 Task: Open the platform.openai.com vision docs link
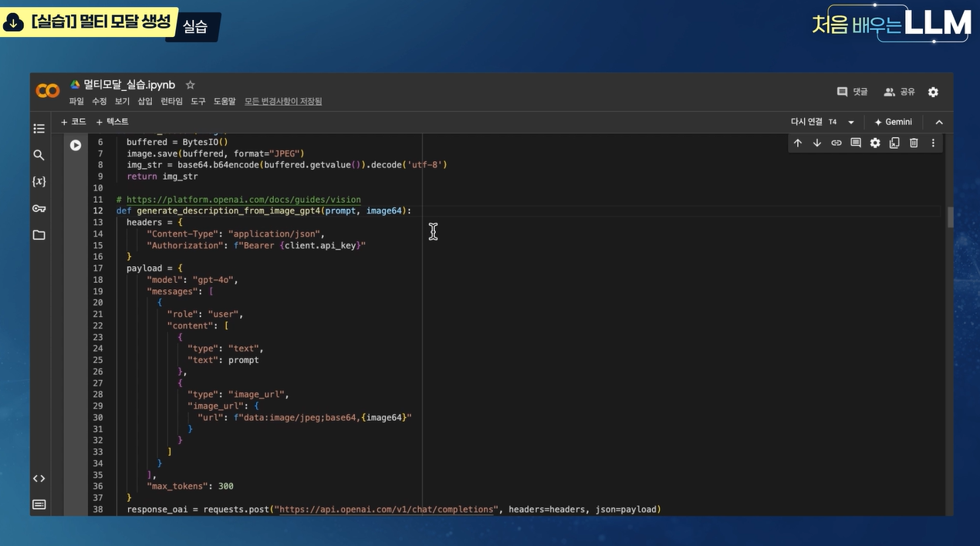click(x=244, y=199)
